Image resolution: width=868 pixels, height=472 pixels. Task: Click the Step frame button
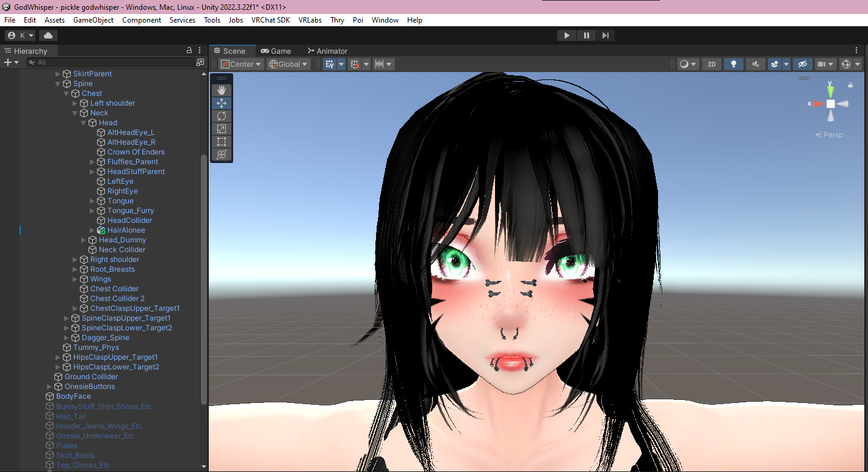[x=605, y=35]
